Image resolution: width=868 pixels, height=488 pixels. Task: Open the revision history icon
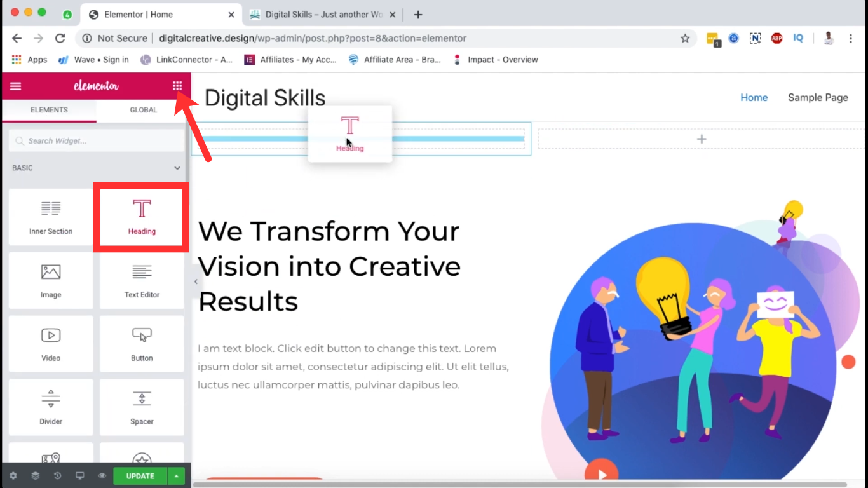pos(57,476)
